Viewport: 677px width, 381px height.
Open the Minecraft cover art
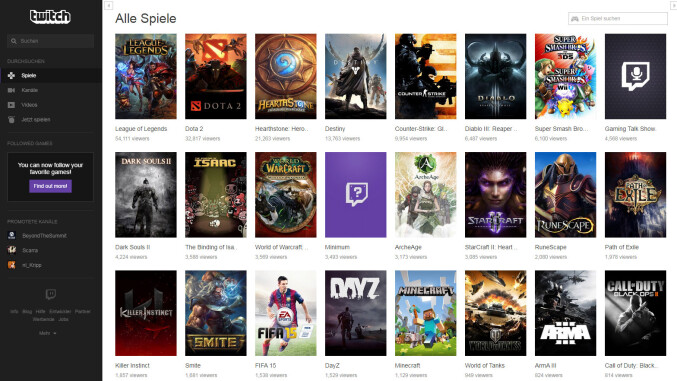pyautogui.click(x=426, y=313)
